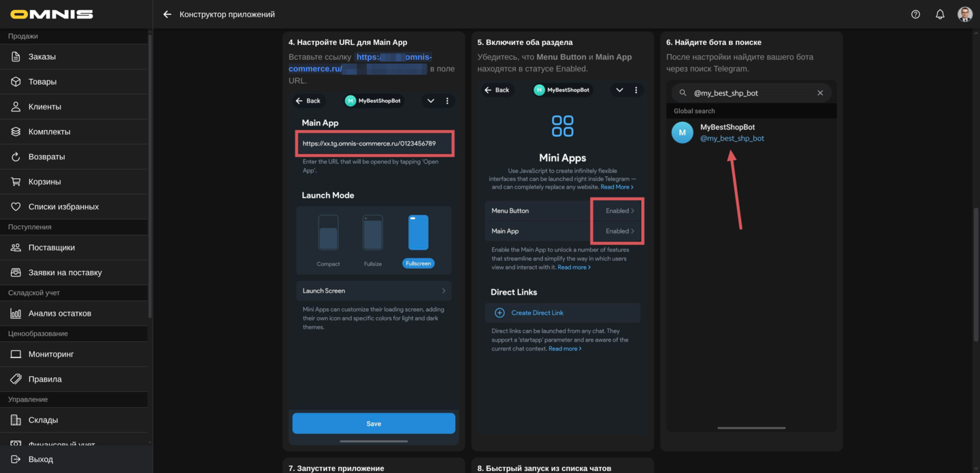Click the Create Direct Link option
This screenshot has height=473, width=980.
[537, 313]
